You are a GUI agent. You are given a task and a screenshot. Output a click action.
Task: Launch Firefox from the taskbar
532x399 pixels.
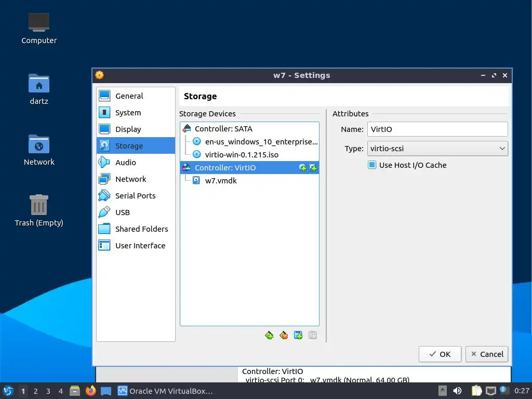[x=90, y=391]
